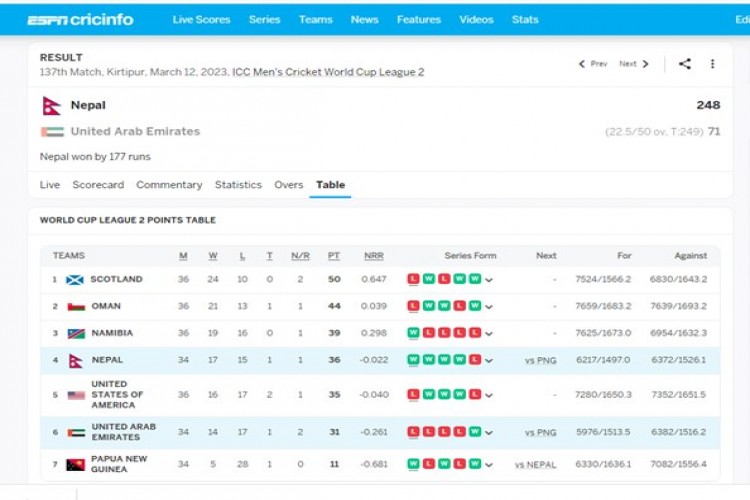This screenshot has height=500, width=750.
Task: Expand UAE's series form chevron
Action: click(x=489, y=433)
